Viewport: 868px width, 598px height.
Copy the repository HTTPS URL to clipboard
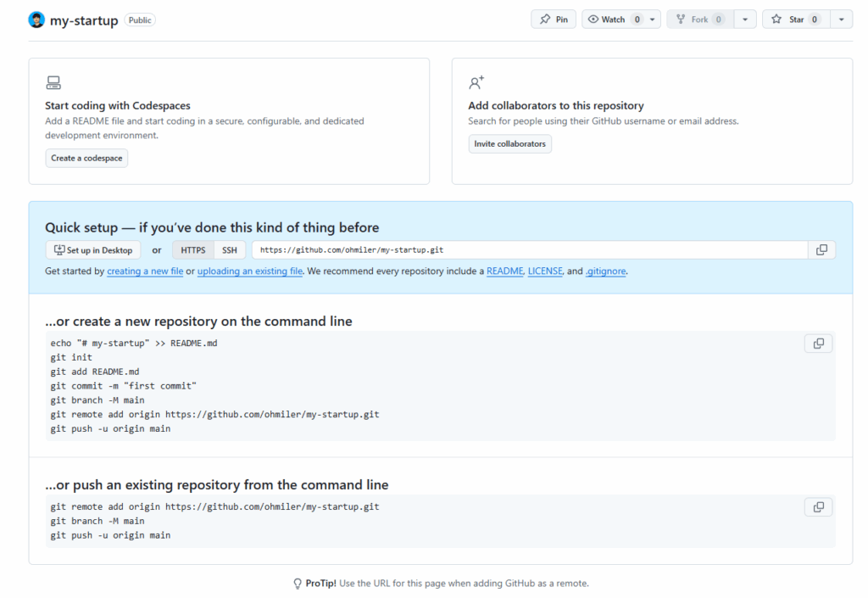[x=821, y=250]
